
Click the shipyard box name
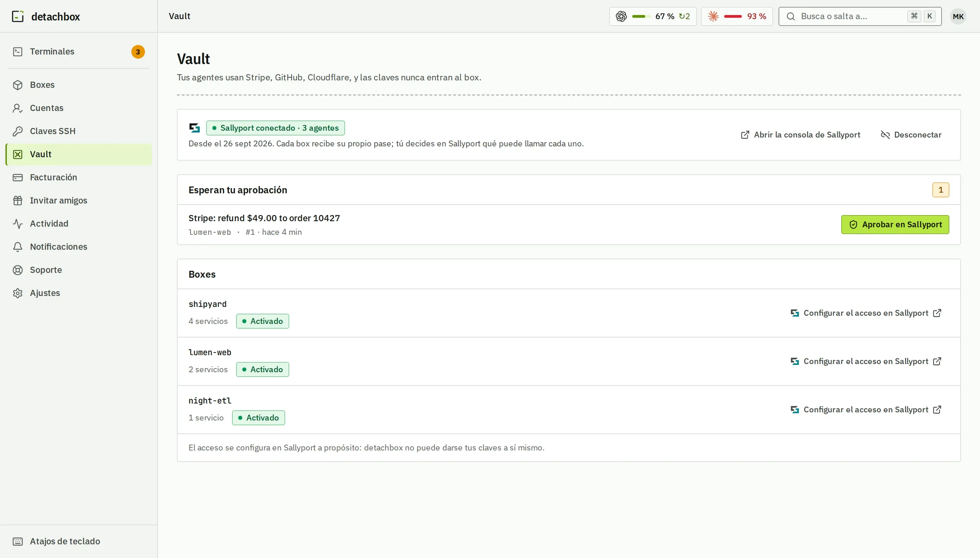pos(207,304)
